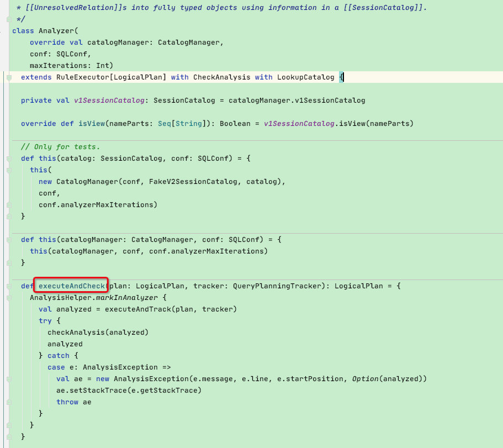Collapse fold marker at 'def this(catalog: SessionCatalog' line
The image size is (503, 448).
coord(9,159)
